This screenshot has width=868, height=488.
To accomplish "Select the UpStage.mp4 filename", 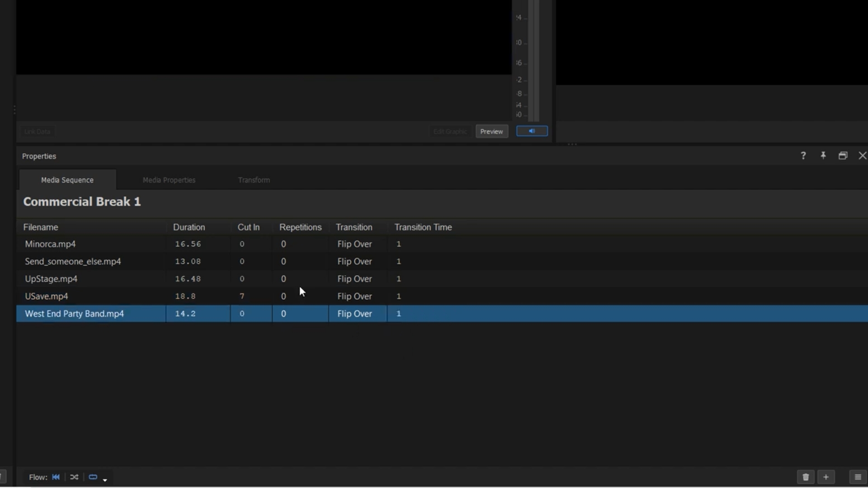I will coord(51,279).
